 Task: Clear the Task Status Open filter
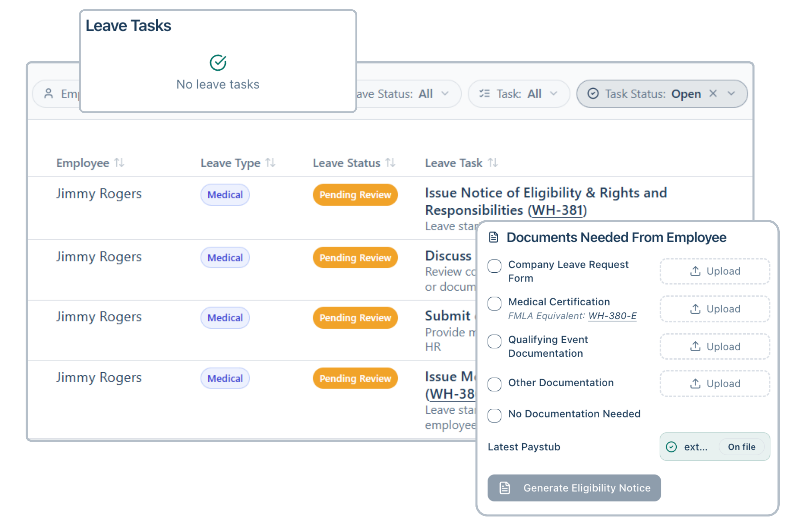(713, 93)
